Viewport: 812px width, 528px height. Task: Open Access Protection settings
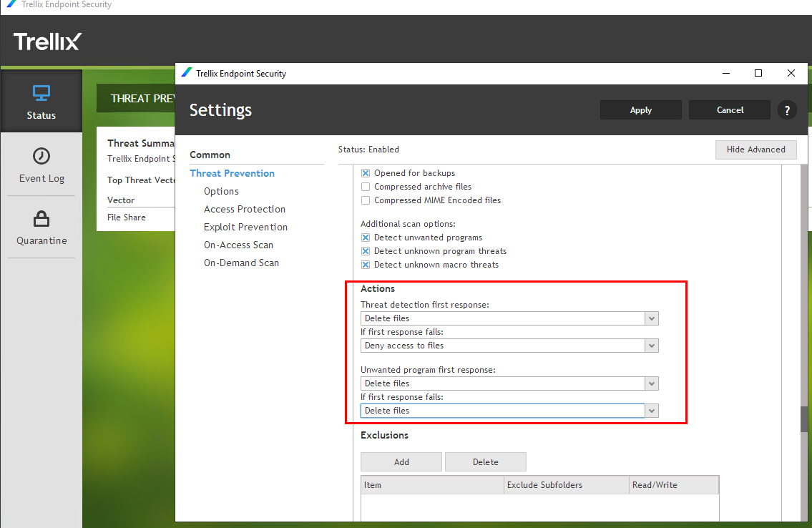[245, 209]
